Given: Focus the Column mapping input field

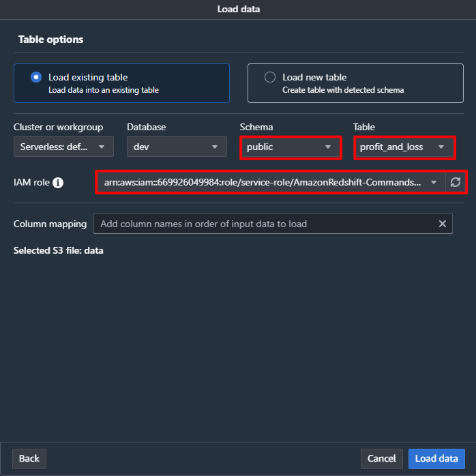Looking at the screenshot, I should (266, 224).
